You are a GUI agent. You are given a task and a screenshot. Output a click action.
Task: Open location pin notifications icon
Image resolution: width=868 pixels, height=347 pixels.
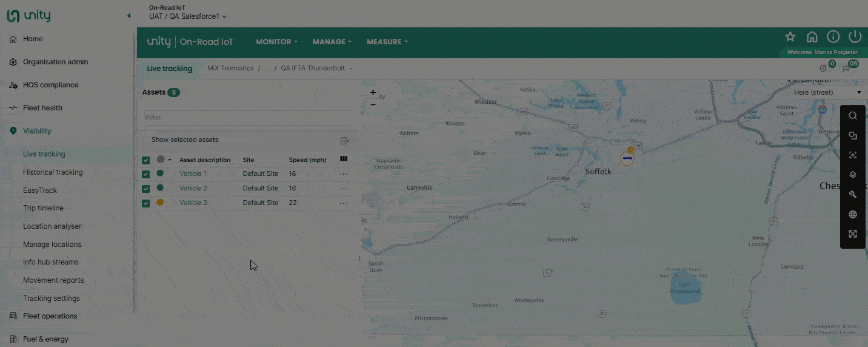point(823,69)
